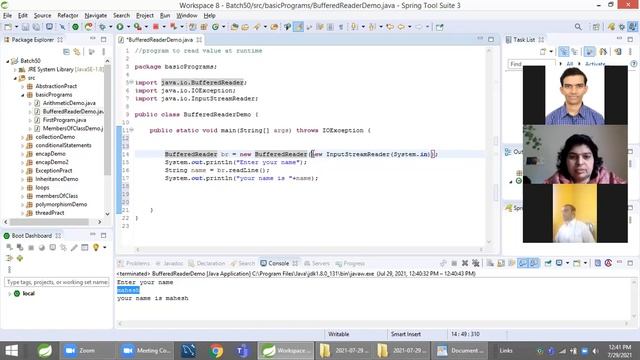The image size is (640, 360).
Task: Switch to the Servers tab
Action: (x=317, y=263)
